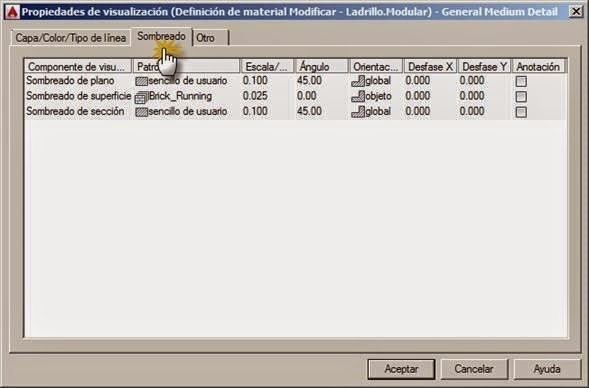Click hatch pattern icon for Sombreado de plano
Viewport: 589px width, 388px height.
click(x=141, y=81)
